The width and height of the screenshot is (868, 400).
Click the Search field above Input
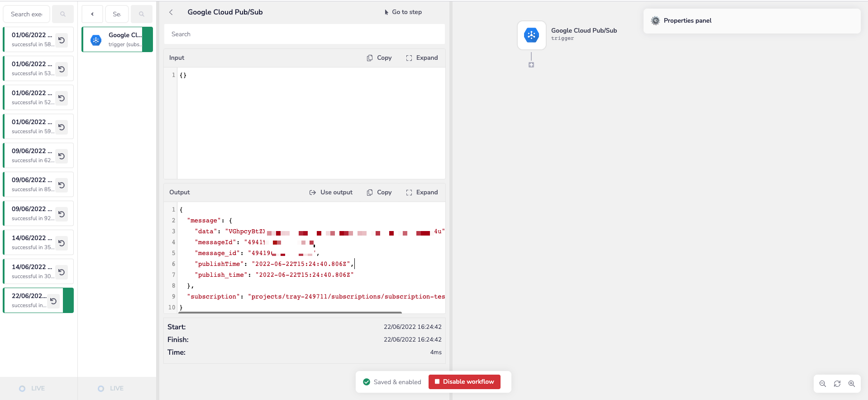click(304, 34)
